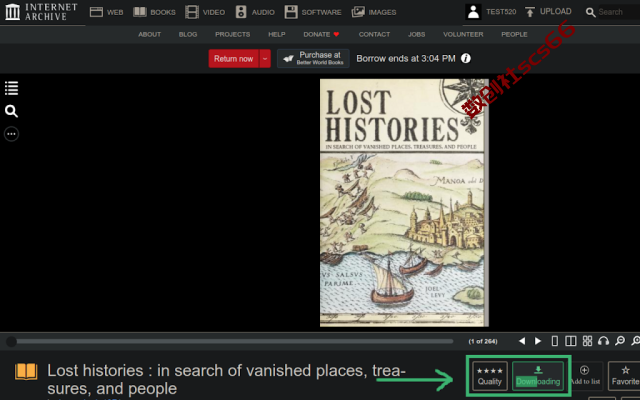The width and height of the screenshot is (640, 400).
Task: Click the Lost Histories book cover
Action: pos(404,203)
